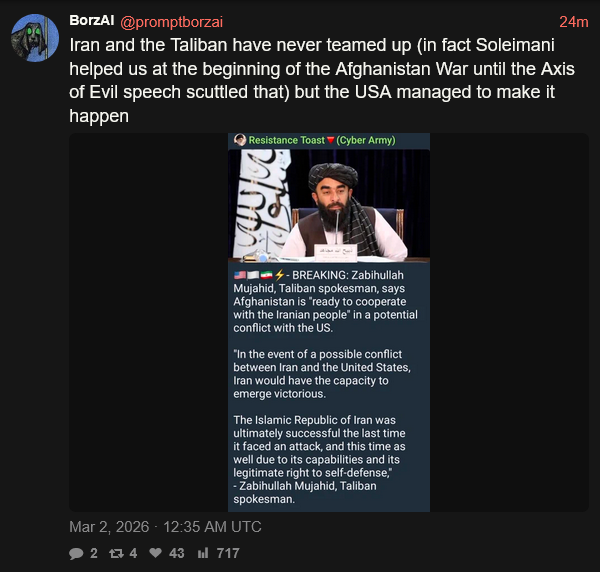Open the @promptborzai handle link
600x572 pixels.
pyautogui.click(x=171, y=22)
